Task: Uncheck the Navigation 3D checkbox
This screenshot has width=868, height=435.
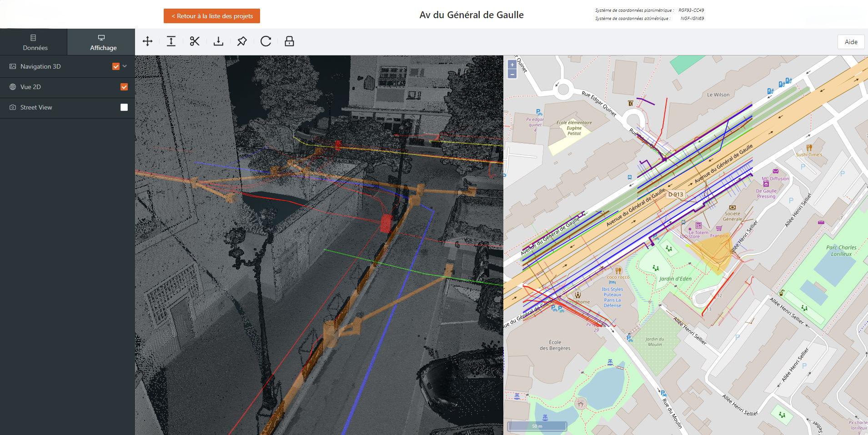Action: pos(116,66)
